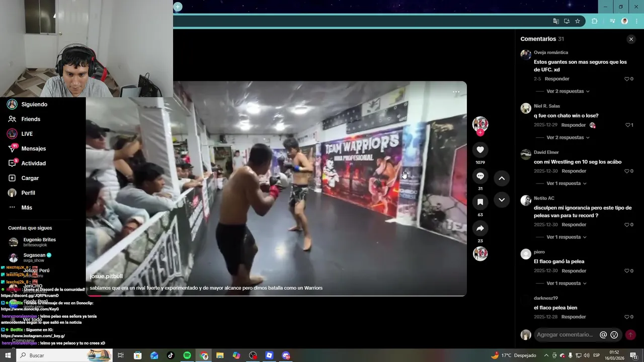This screenshot has height=362, width=644.
Task: Open Windows notification center
Action: pos(633,355)
